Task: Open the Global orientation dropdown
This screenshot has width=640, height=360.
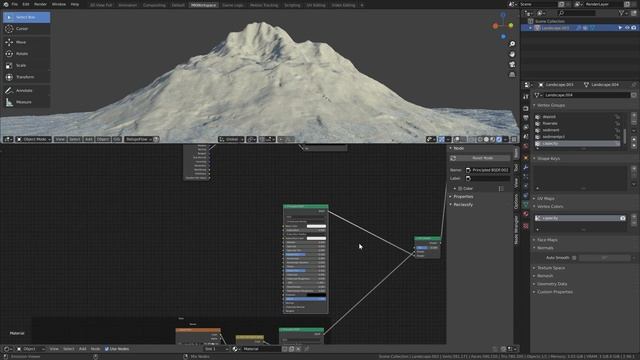Action: 231,139
